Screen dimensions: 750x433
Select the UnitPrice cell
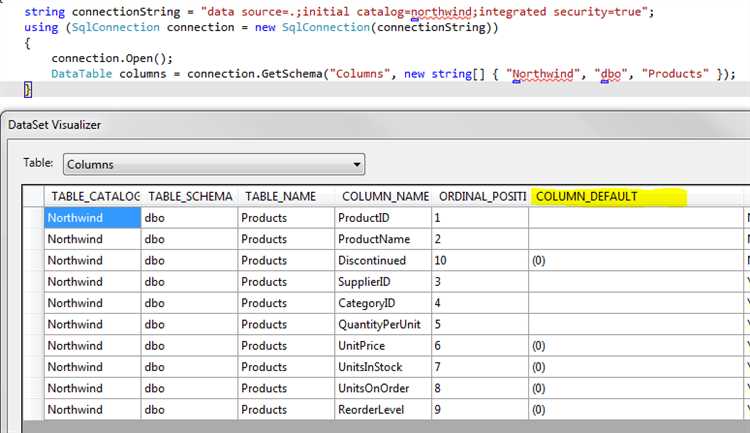[383, 345]
